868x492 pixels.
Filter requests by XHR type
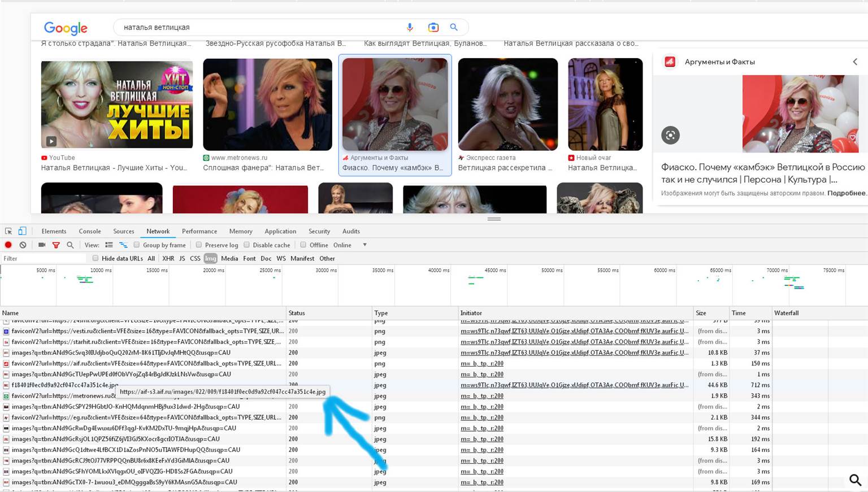pos(168,258)
